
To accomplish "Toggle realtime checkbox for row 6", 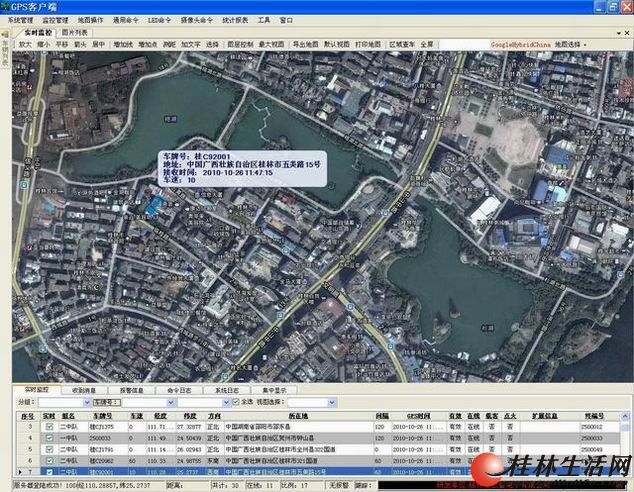I will (49, 460).
